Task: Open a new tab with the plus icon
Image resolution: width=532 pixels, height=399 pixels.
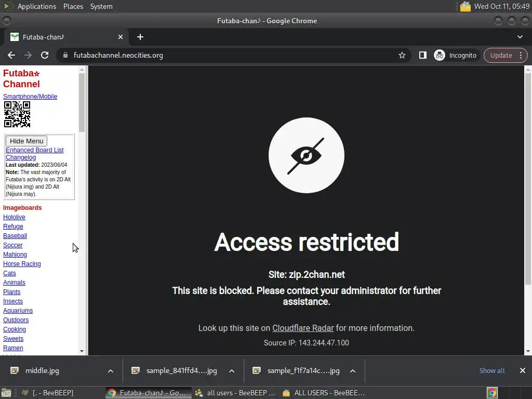Action: (x=140, y=37)
